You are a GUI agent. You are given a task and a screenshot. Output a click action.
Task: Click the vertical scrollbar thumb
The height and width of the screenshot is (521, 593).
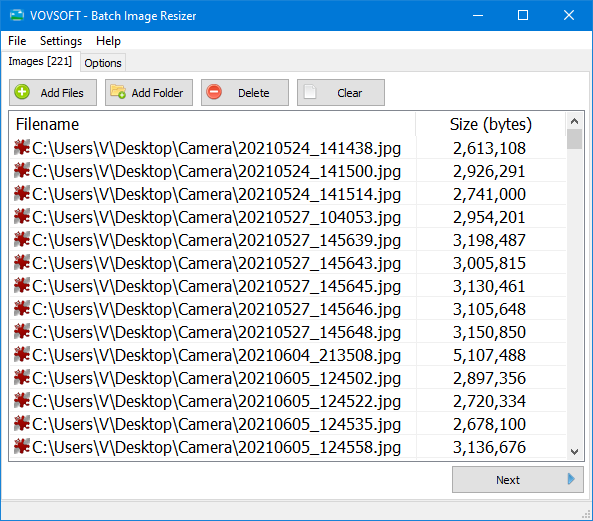pyautogui.click(x=574, y=139)
